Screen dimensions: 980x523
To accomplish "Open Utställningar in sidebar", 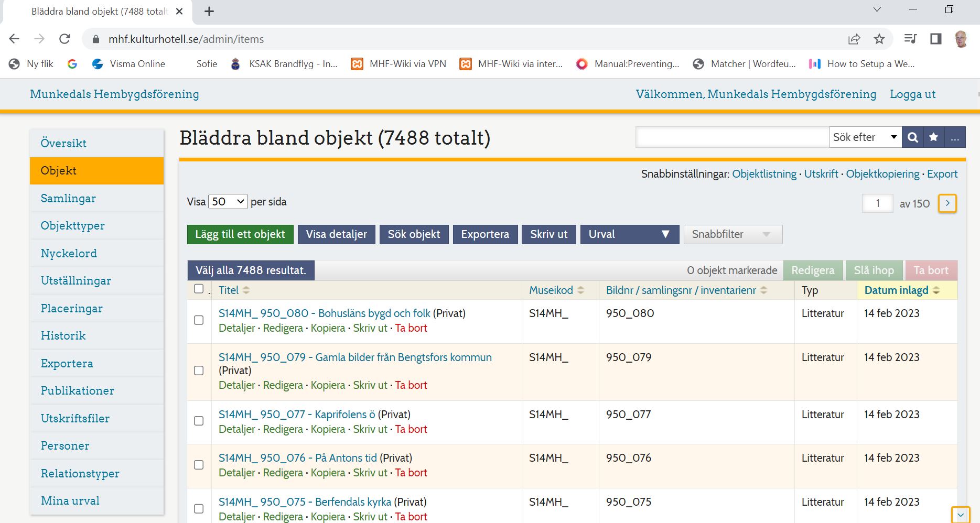I will point(96,280).
